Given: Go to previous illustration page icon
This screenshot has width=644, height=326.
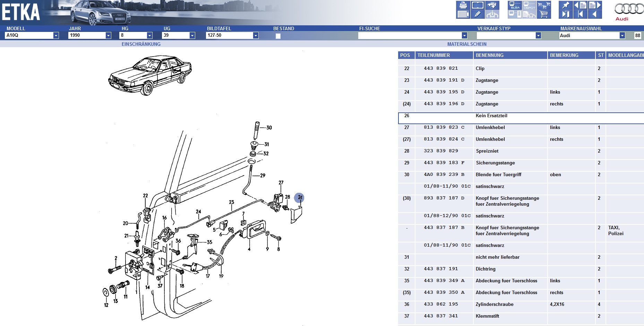Looking at the screenshot, I should coord(580,5).
